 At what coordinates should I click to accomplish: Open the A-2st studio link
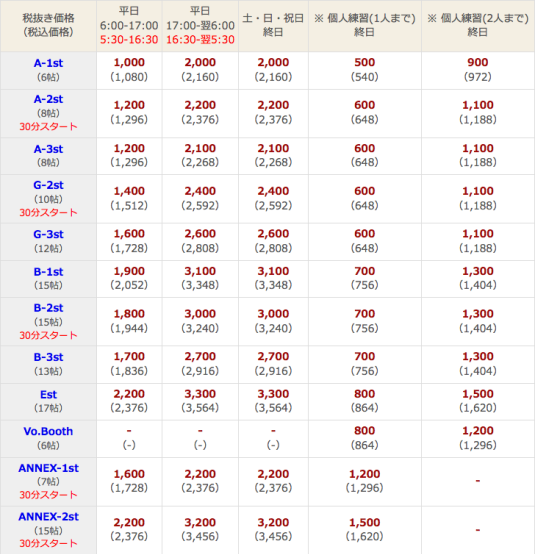[x=48, y=99]
